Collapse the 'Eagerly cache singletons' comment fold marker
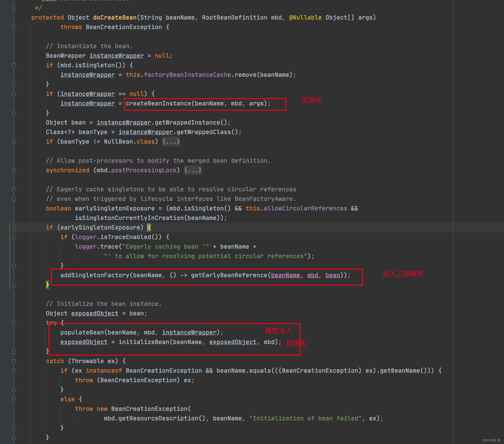 click(14, 189)
